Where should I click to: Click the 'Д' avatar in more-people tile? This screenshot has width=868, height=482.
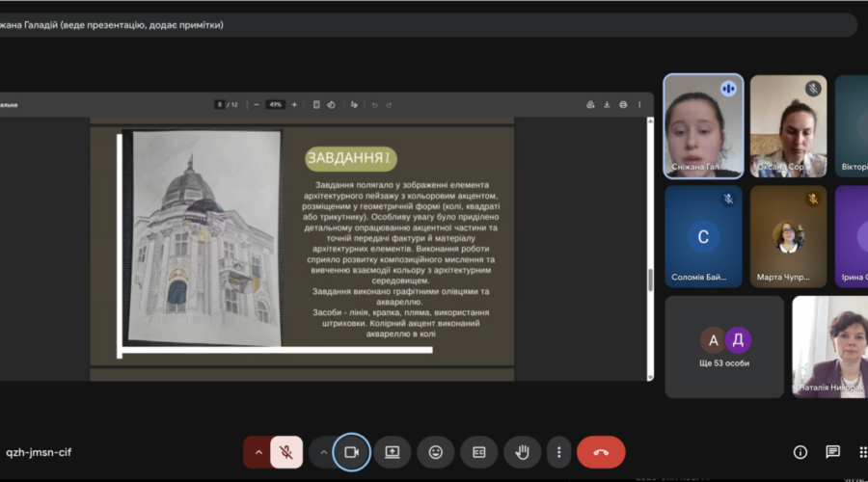738,339
